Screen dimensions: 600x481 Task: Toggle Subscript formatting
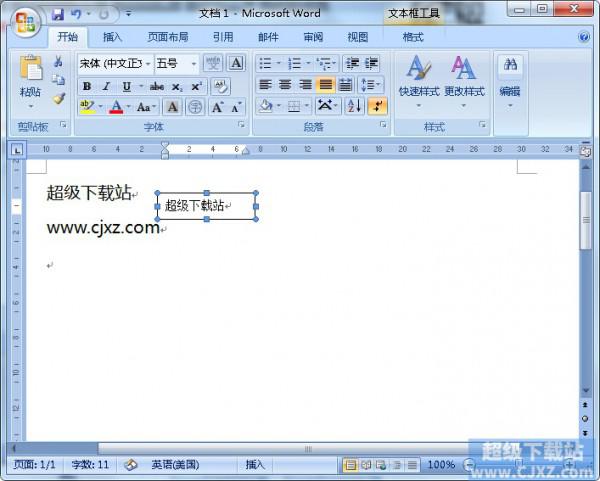177,86
